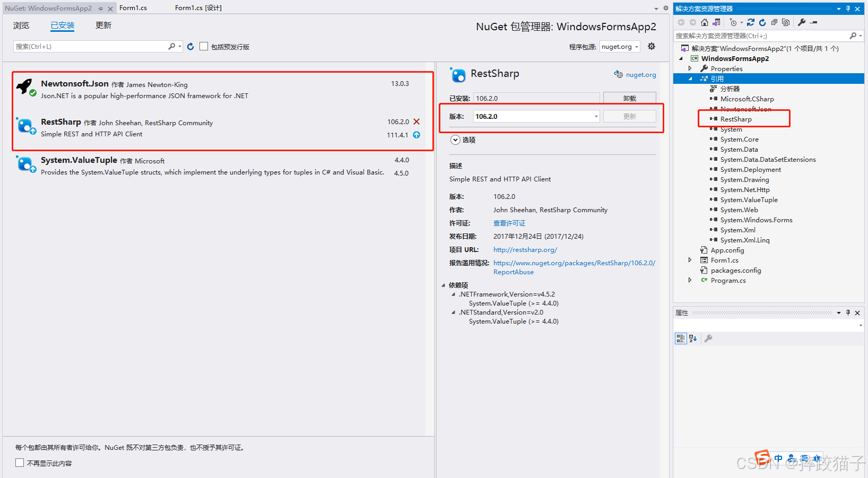This screenshot has width=868, height=478.
Task: Open the version 106.2.0 dropdown
Action: 596,116
